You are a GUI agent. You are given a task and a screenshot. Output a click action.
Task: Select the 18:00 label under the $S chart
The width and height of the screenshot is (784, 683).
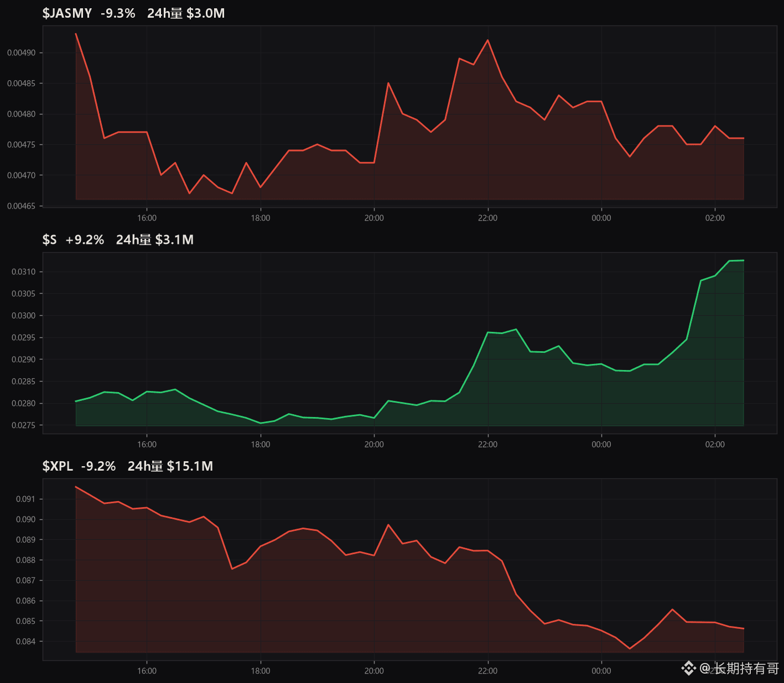[x=261, y=445]
